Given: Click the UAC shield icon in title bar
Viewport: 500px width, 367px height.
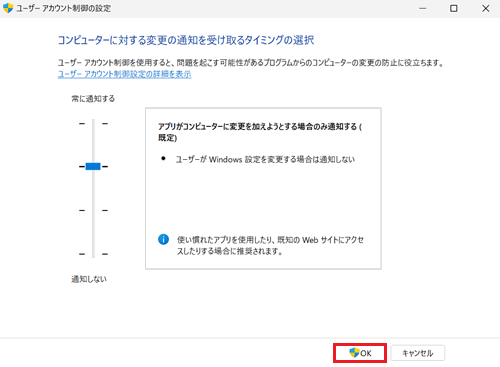Looking at the screenshot, I should (x=7, y=8).
